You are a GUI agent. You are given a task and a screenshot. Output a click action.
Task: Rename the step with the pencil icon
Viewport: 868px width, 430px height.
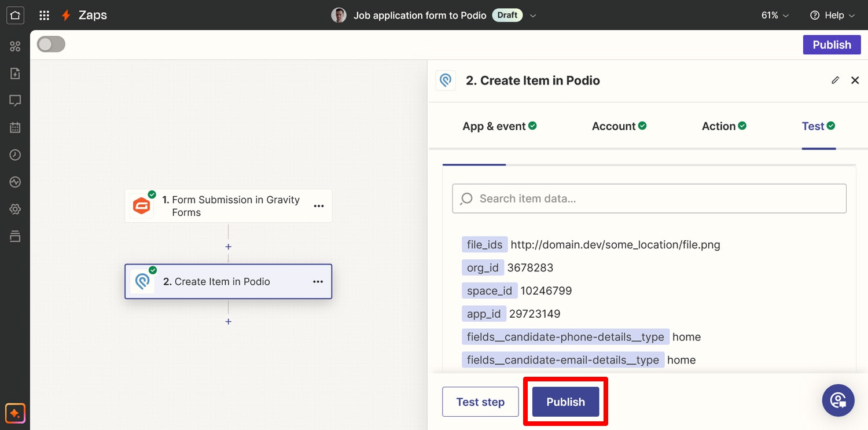point(835,80)
